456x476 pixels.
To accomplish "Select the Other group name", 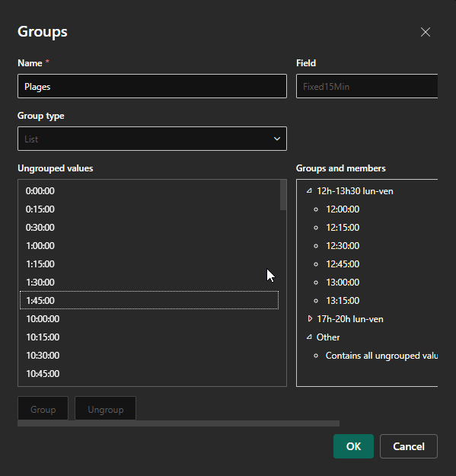I will (x=328, y=337).
